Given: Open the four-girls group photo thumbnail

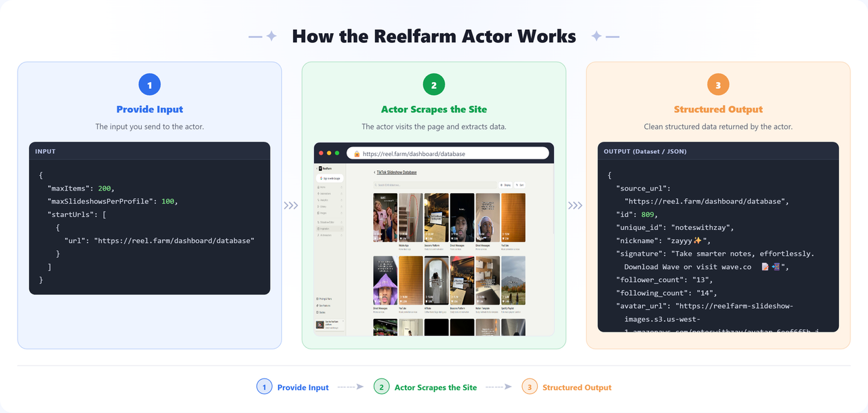Looking at the screenshot, I should (x=385, y=218).
